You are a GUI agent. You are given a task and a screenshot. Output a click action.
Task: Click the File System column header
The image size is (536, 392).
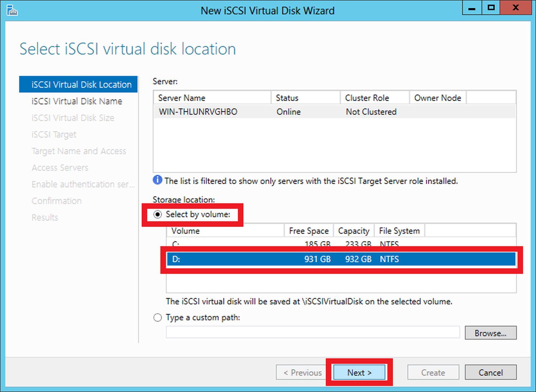tap(399, 231)
